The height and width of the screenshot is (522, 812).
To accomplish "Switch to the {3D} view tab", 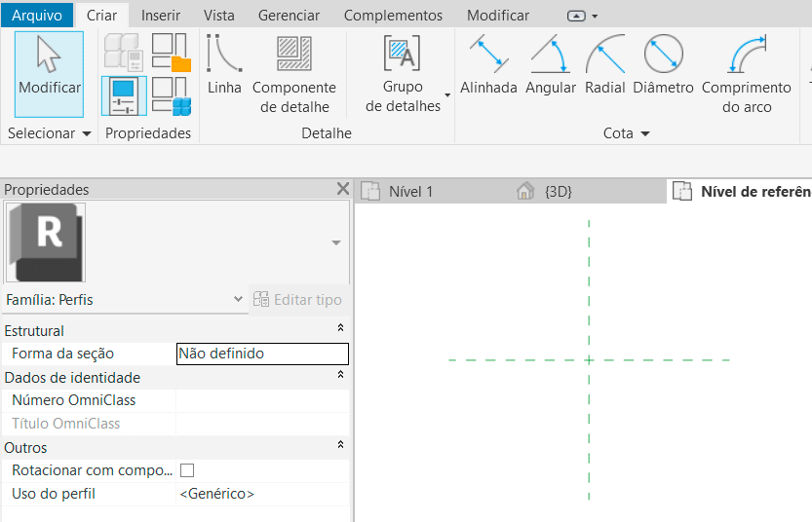I will (558, 192).
